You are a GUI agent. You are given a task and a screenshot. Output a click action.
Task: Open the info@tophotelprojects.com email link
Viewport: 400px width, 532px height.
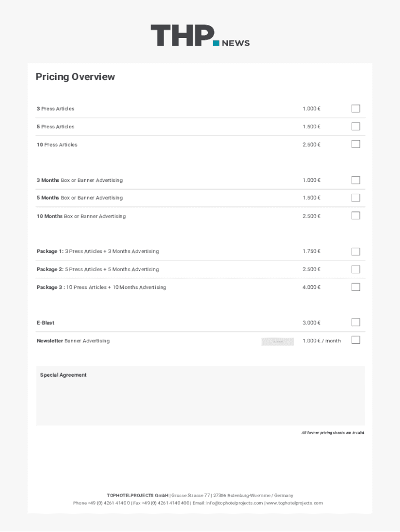[x=234, y=503]
